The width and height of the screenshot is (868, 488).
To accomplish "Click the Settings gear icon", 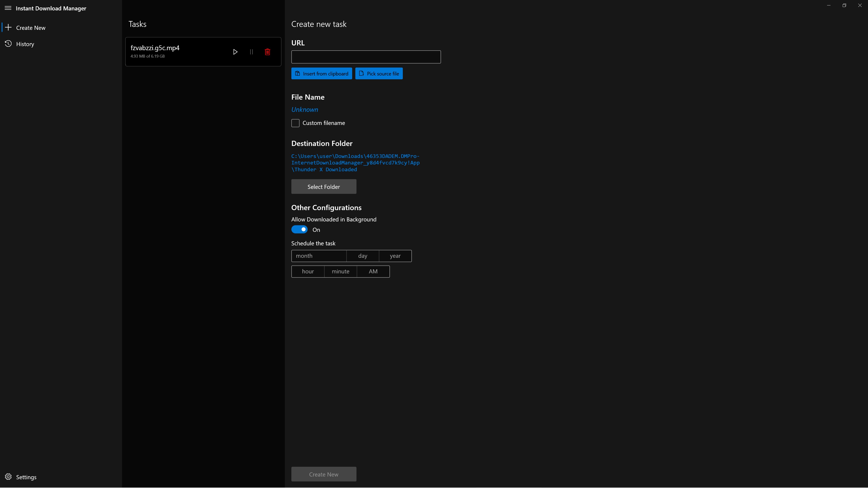I will pos(8,477).
